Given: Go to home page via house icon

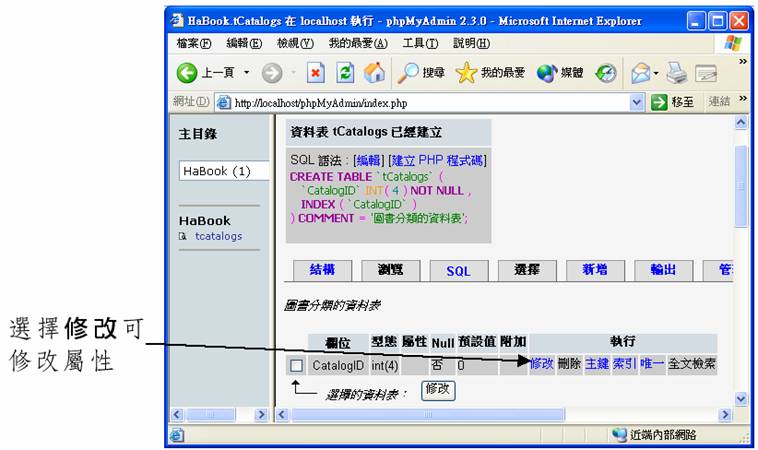Looking at the screenshot, I should point(375,73).
